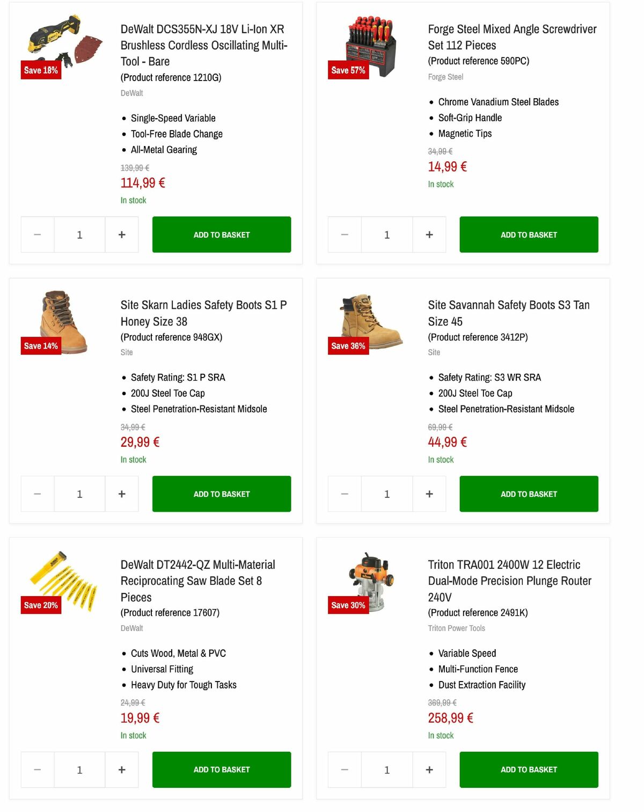Decrease quantity for the Forge Steel Screwdriver Set
The image size is (644, 812).
click(x=344, y=235)
